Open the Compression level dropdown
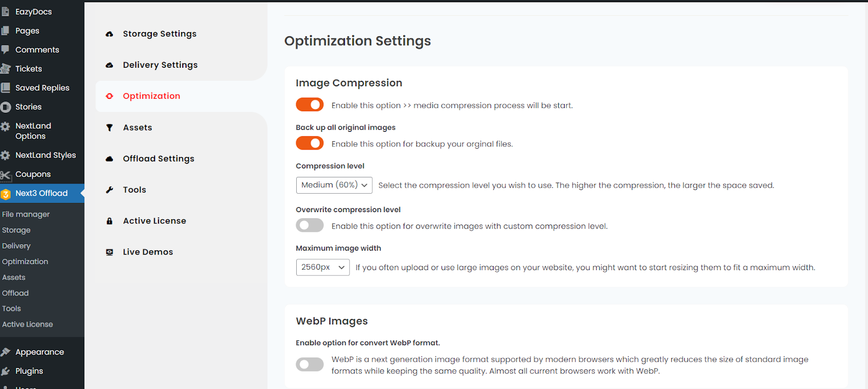Image resolution: width=868 pixels, height=389 pixels. tap(334, 185)
